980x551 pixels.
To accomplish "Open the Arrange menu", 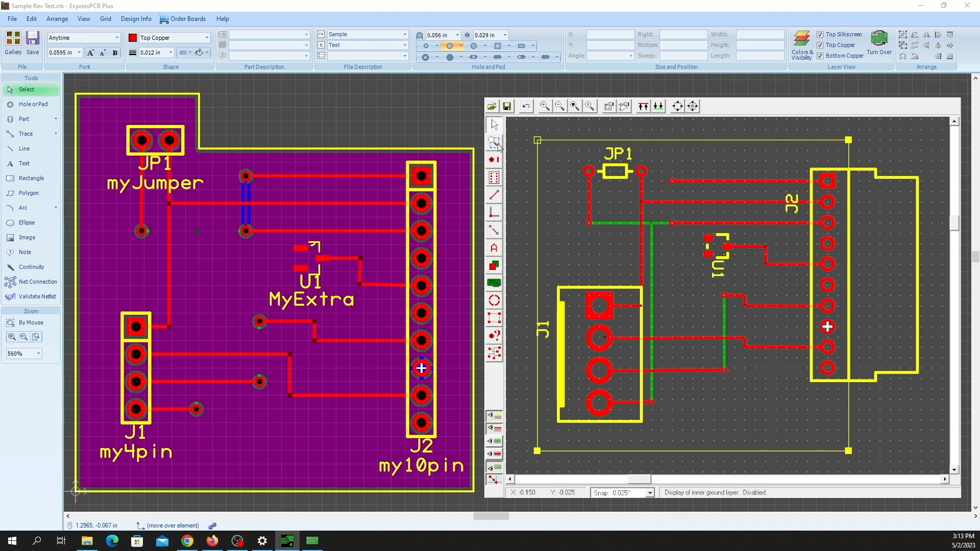I will coord(57,19).
